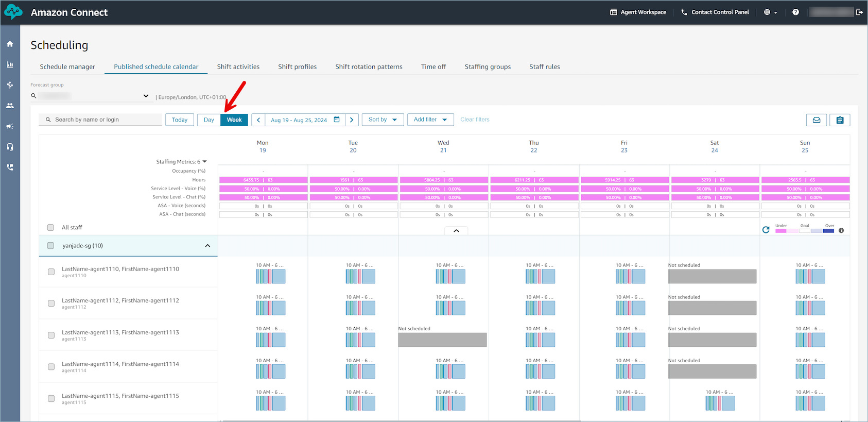This screenshot has height=422, width=868.
Task: Open the help question mark icon
Action: 795,12
